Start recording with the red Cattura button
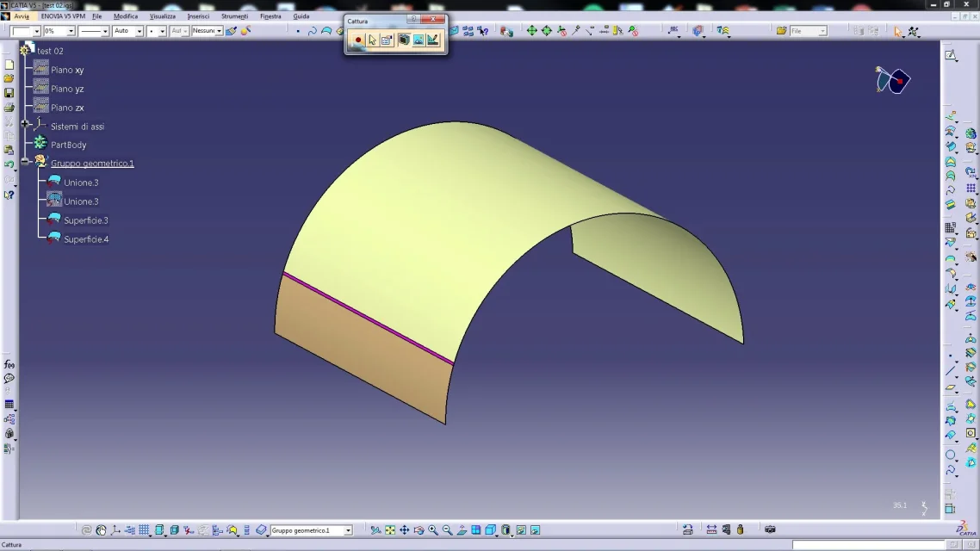The width and height of the screenshot is (980, 551). pos(358,40)
